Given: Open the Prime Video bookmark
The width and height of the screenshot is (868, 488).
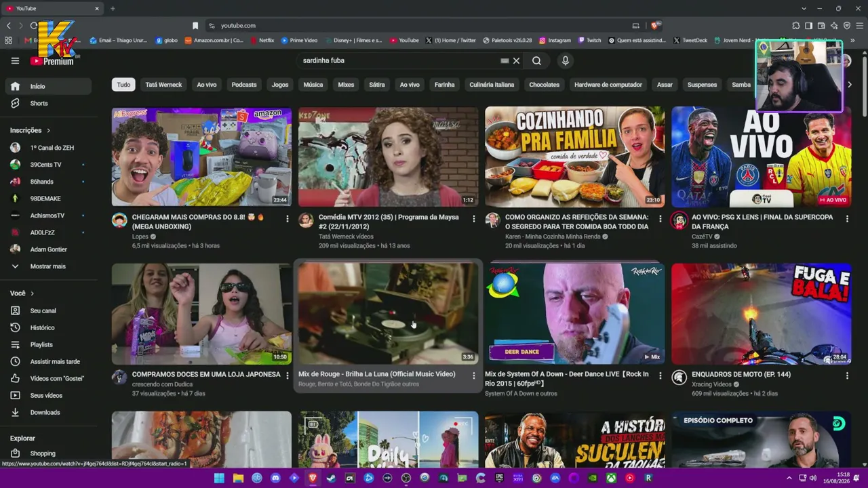Looking at the screenshot, I should click(299, 40).
